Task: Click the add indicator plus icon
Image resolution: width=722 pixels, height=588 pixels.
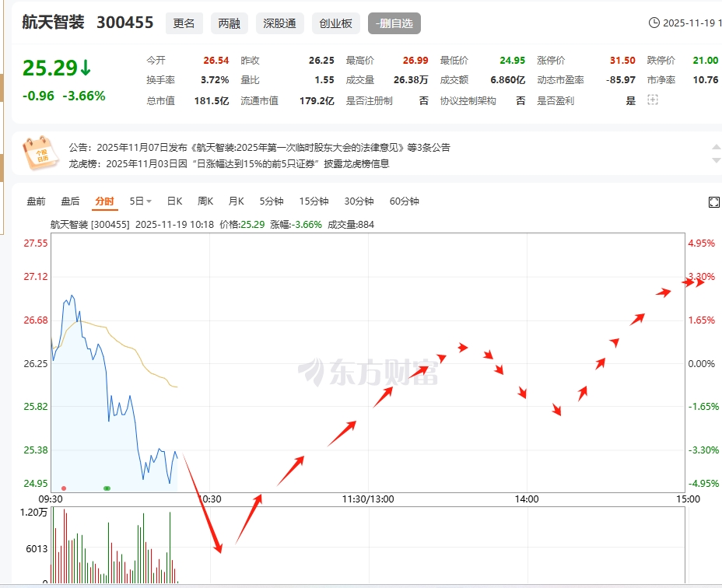Action: [x=653, y=100]
